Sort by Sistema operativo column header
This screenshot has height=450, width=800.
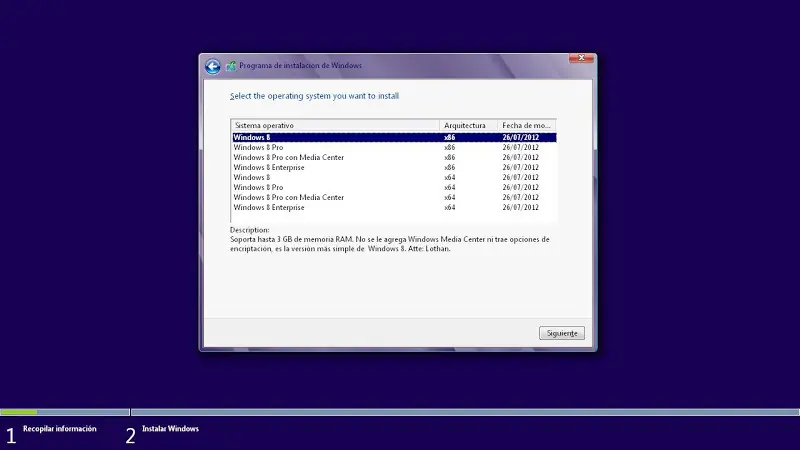coord(335,126)
